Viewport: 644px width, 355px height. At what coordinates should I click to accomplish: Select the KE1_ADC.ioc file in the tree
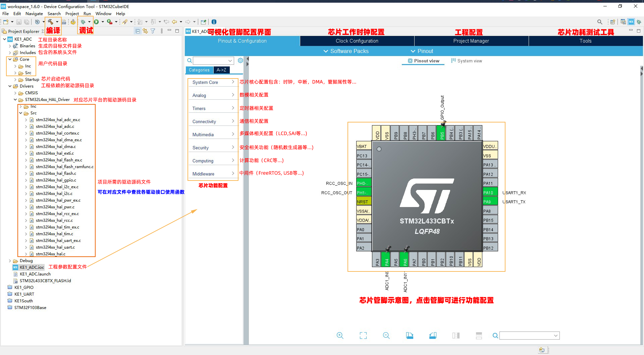pos(32,267)
